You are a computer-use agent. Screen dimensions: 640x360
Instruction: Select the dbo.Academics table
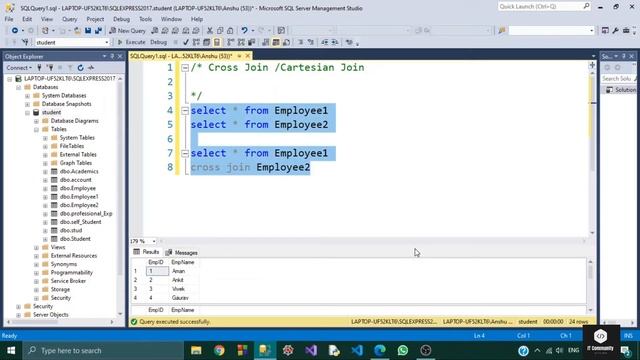click(79, 171)
